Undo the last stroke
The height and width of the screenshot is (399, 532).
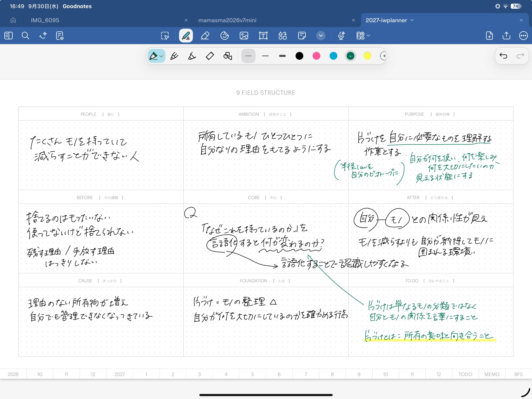click(503, 56)
